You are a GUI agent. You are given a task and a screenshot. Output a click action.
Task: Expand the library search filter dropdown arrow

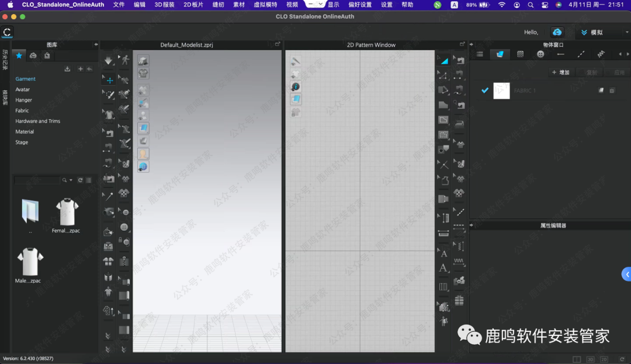71,181
